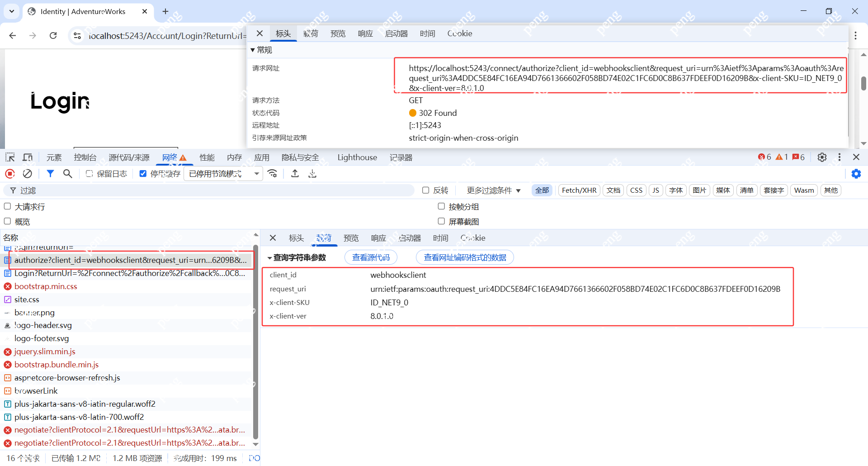Close the upper headers overlay pane

pos(259,33)
